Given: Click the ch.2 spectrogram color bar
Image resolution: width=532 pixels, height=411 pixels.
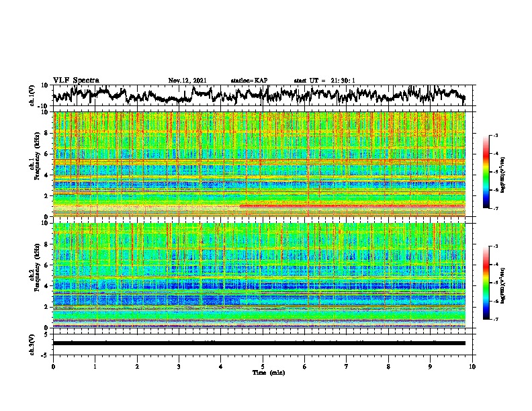Looking at the screenshot, I should [486, 283].
